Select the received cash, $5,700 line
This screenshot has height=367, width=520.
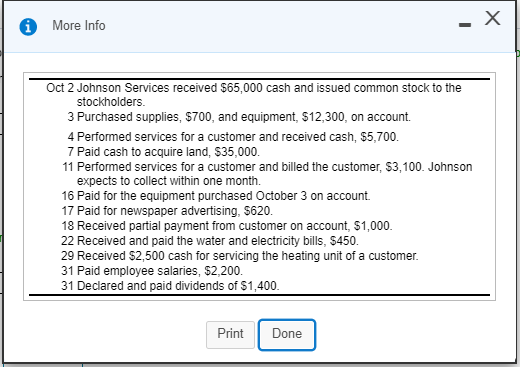coord(233,137)
